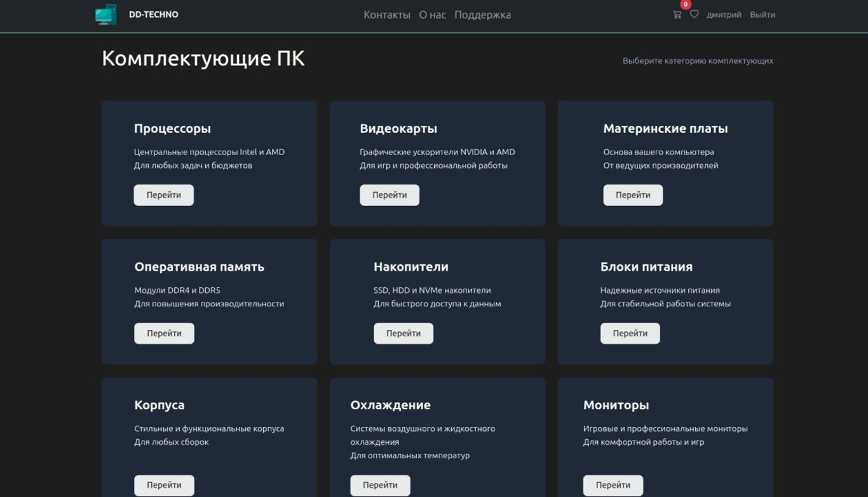Open the Контакты menu item
The image size is (868, 497).
click(386, 14)
